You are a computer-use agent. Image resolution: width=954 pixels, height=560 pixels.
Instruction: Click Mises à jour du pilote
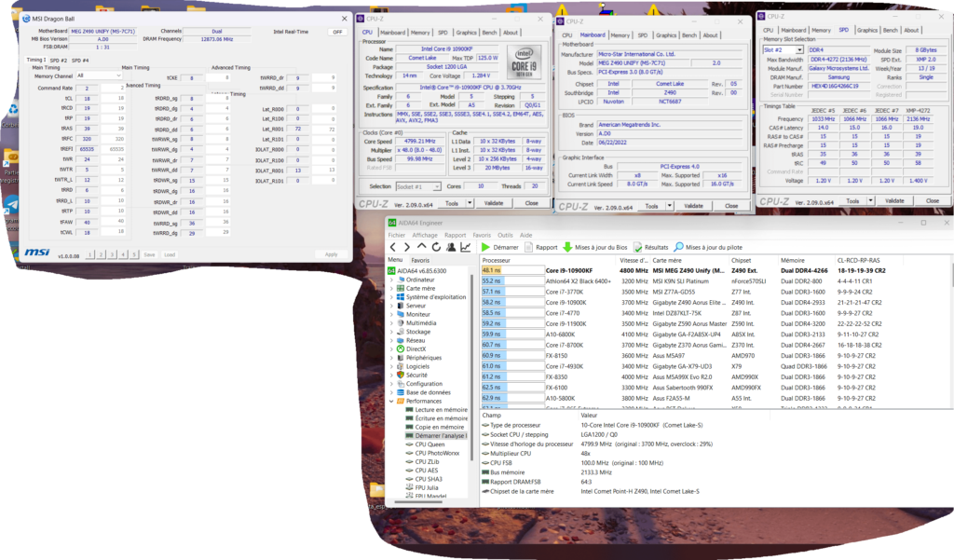click(x=708, y=247)
